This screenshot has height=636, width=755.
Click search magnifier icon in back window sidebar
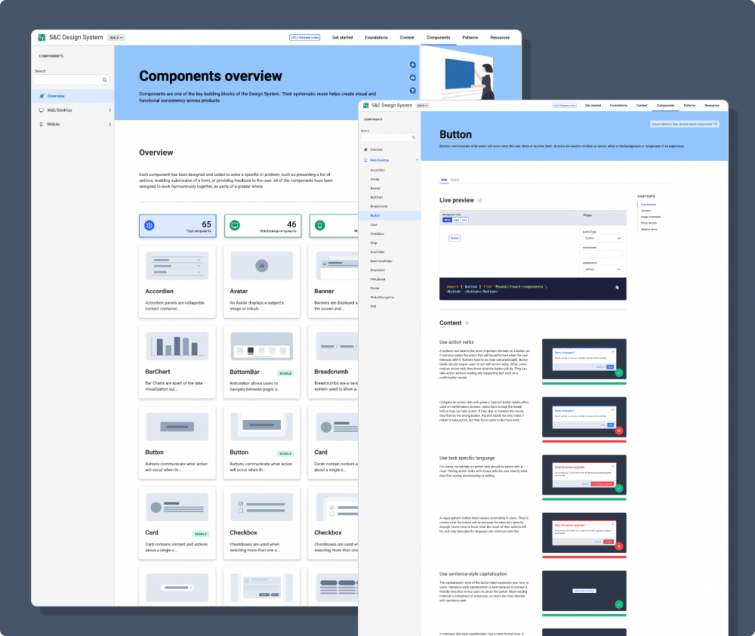point(104,80)
